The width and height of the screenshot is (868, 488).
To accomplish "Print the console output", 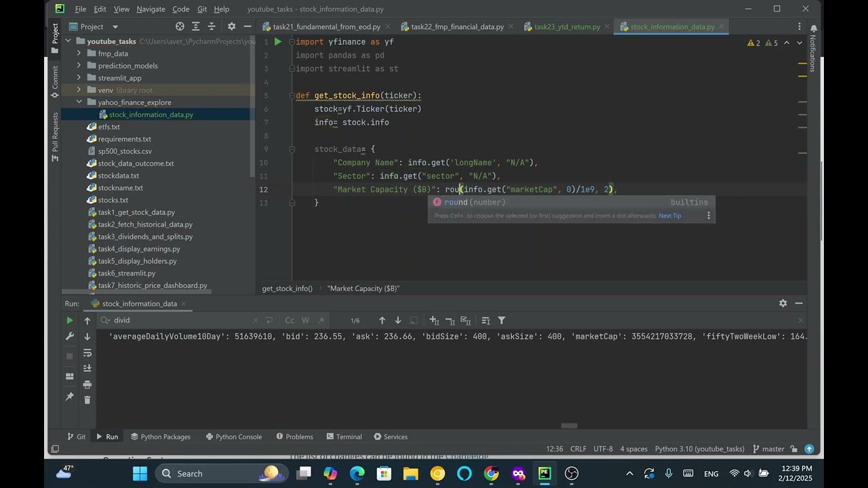I will [x=87, y=384].
